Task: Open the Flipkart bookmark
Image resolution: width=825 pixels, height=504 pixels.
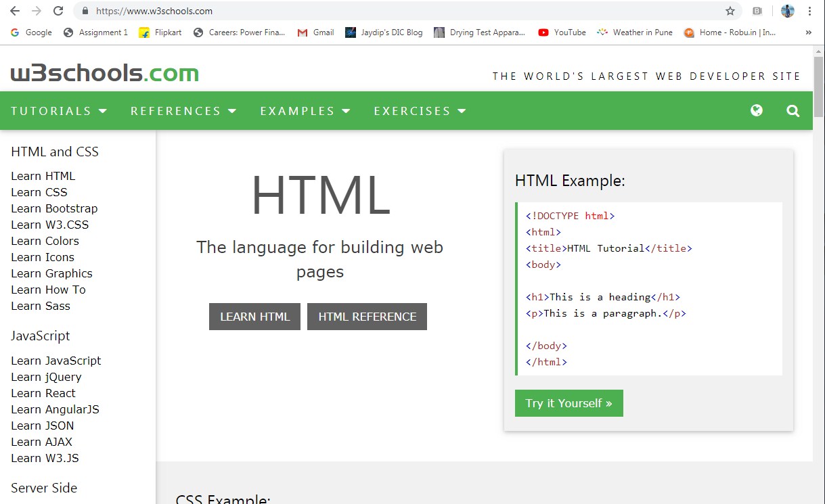Action: click(x=160, y=32)
